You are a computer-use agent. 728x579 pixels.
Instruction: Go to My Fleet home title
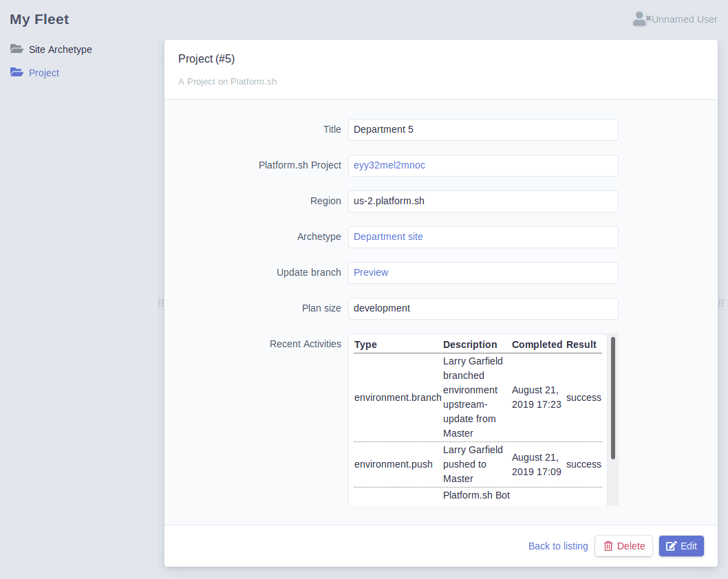[x=39, y=19]
